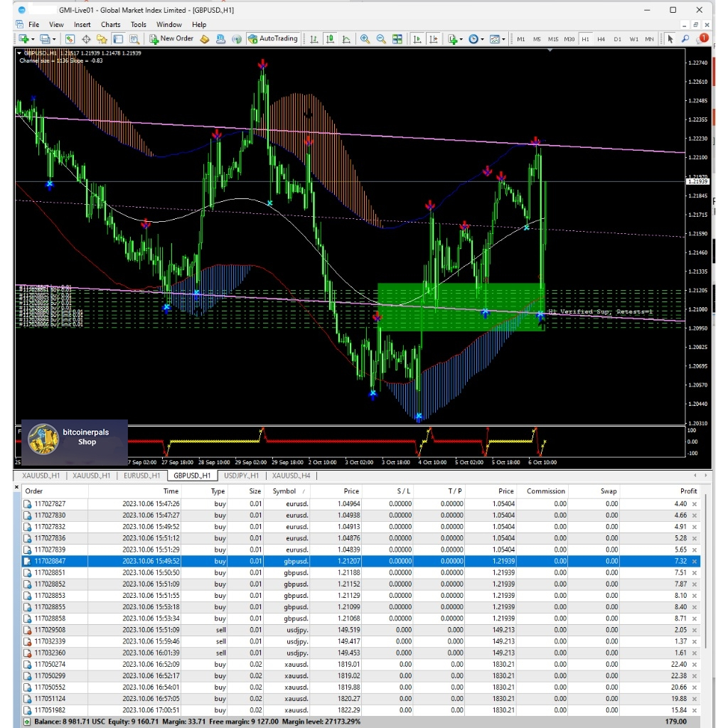728x728 pixels.
Task: Expand the indicators list dropdown arrow
Action: pyautogui.click(x=461, y=39)
